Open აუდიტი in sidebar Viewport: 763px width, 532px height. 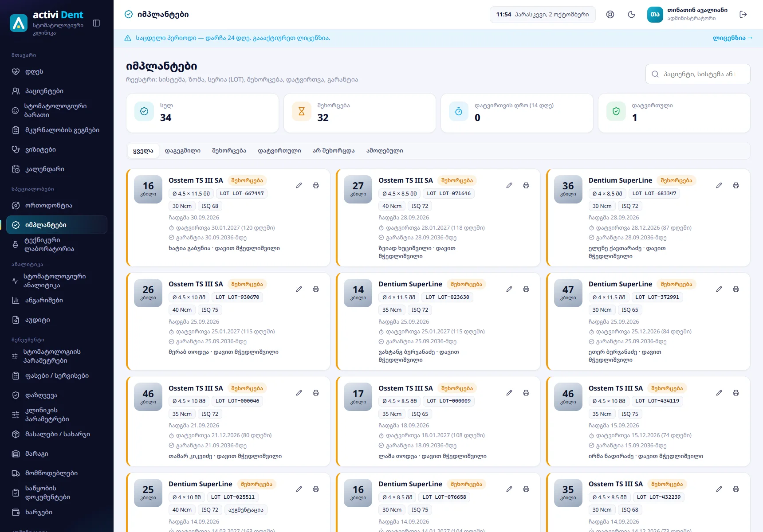click(57, 320)
